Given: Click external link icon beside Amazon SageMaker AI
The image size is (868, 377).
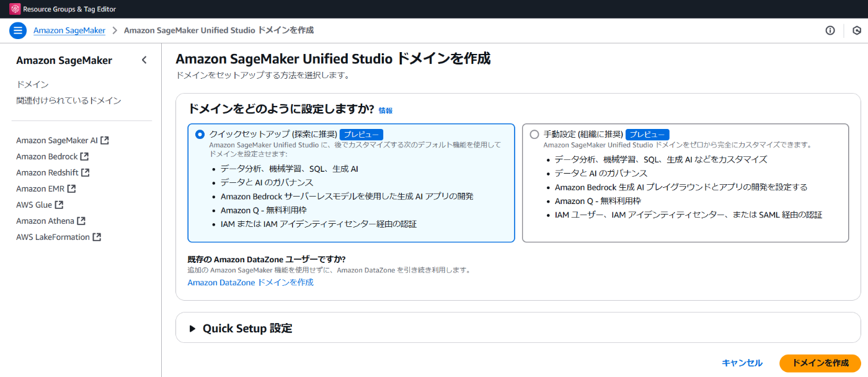Looking at the screenshot, I should (x=105, y=140).
